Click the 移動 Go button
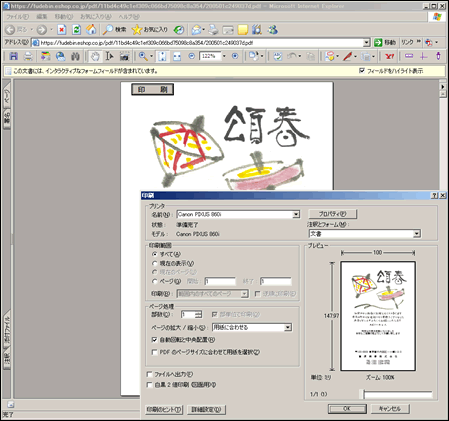This screenshot has height=421, width=449. [x=385, y=42]
